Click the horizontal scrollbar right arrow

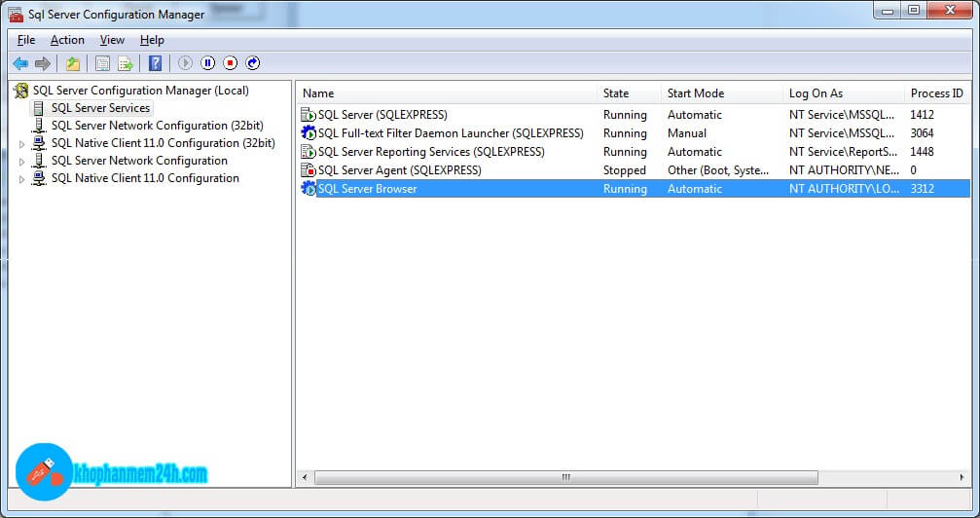pos(962,477)
